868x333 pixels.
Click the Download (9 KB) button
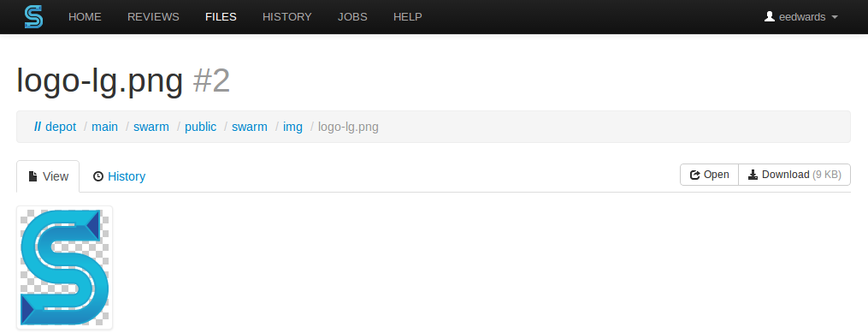794,175
